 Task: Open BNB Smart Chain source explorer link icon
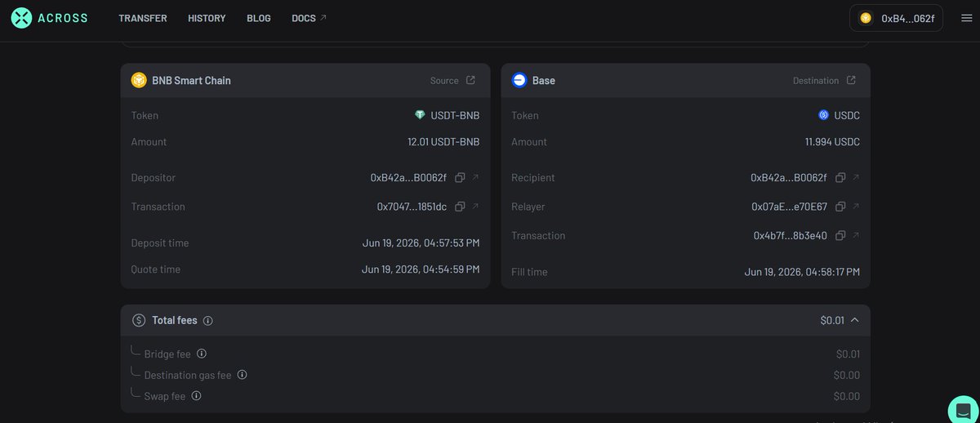coord(470,80)
